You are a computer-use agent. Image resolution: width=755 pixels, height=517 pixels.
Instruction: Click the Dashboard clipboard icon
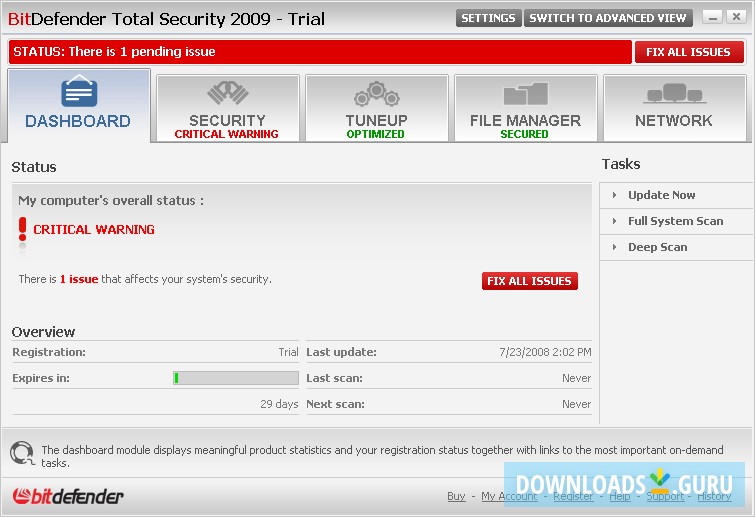coord(79,91)
